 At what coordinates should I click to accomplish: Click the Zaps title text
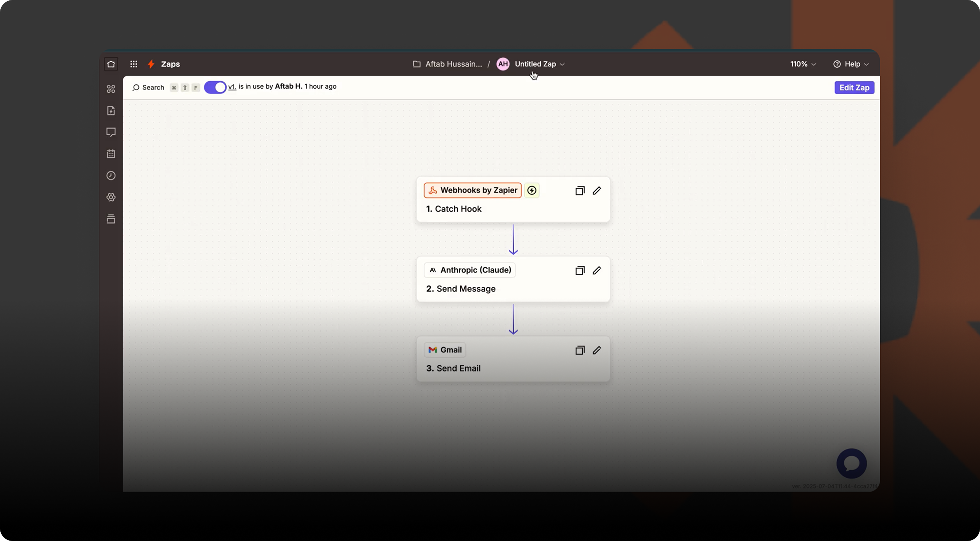(x=170, y=64)
